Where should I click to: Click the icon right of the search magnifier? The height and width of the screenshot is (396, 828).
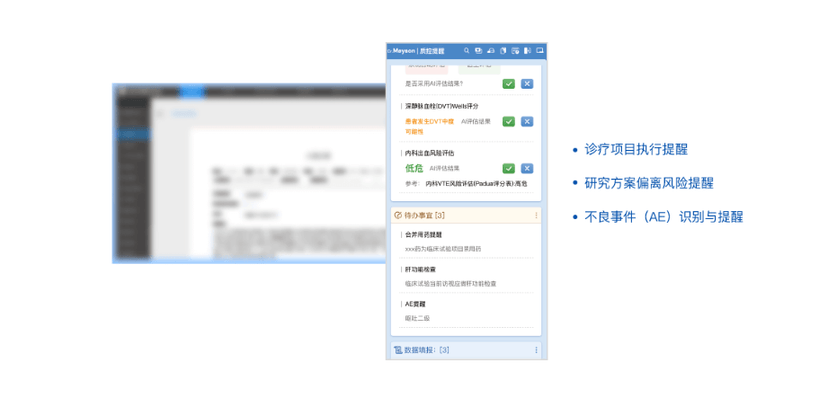[478, 51]
